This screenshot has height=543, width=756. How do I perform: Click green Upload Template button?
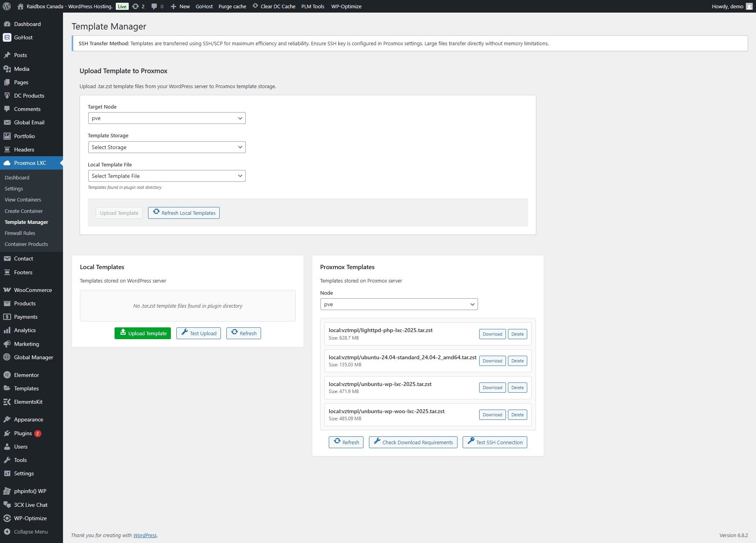pyautogui.click(x=143, y=333)
